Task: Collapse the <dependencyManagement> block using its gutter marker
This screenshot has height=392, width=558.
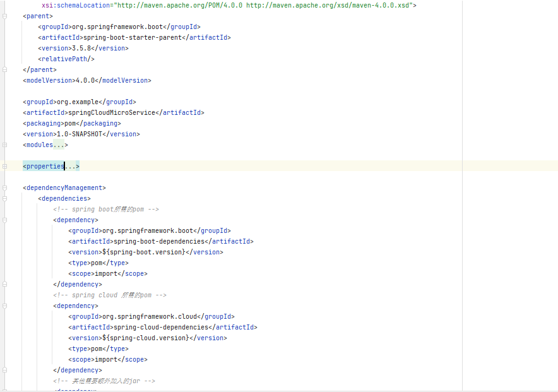Action: [x=4, y=187]
